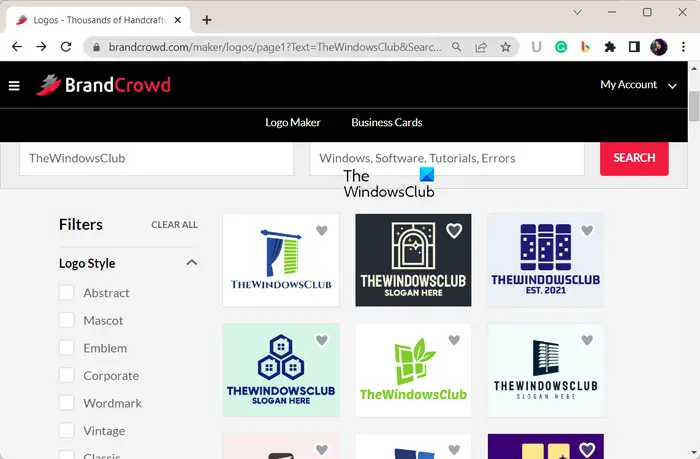Image resolution: width=700 pixels, height=459 pixels.
Task: Go forward in browser history
Action: (42, 47)
